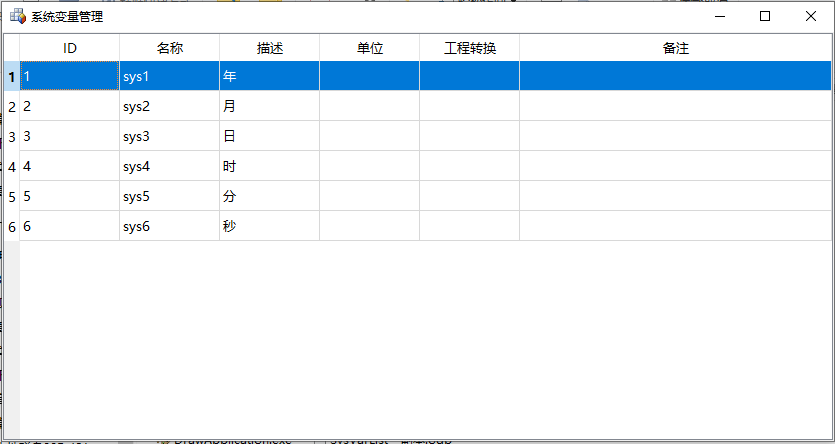Select row header number 6
The image size is (835, 444).
12,226
